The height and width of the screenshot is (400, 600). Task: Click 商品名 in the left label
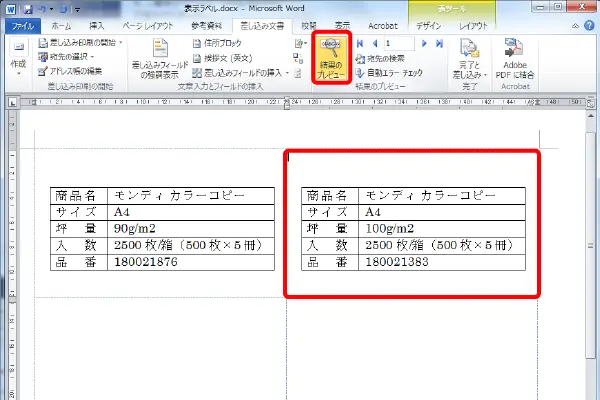pyautogui.click(x=75, y=196)
